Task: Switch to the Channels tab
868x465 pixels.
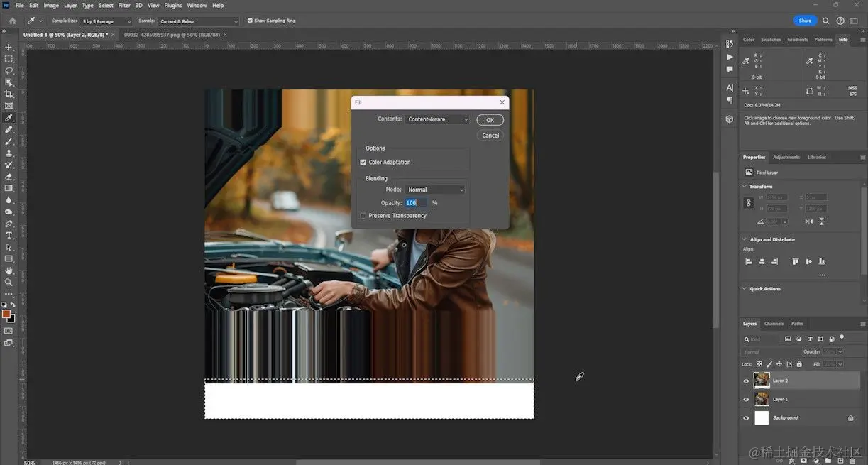Action: [x=774, y=324]
